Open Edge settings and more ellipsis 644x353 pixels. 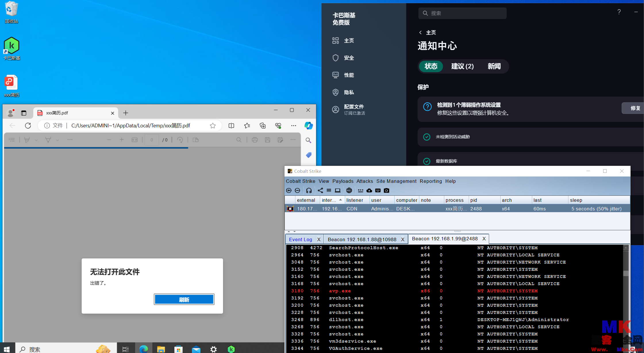(293, 126)
